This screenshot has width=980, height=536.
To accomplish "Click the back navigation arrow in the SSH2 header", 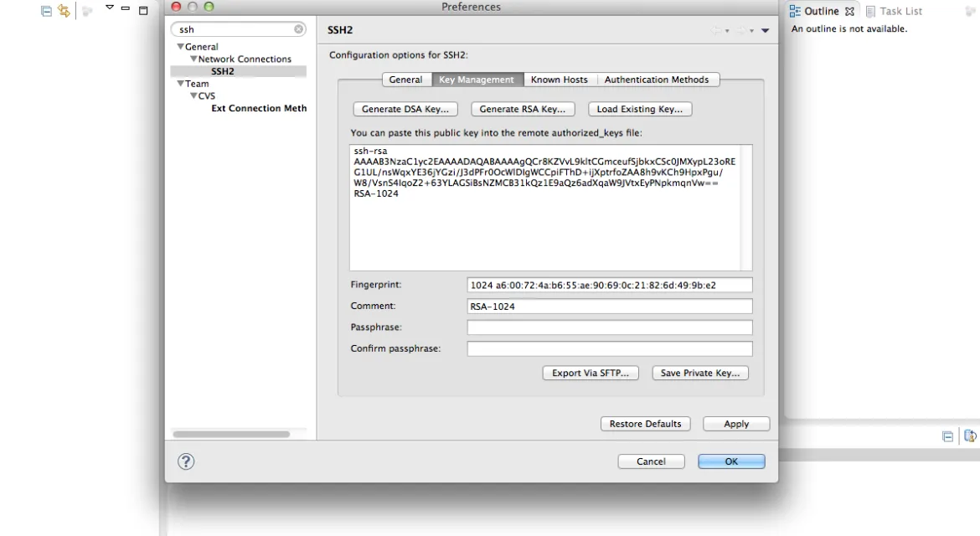I will 714,30.
